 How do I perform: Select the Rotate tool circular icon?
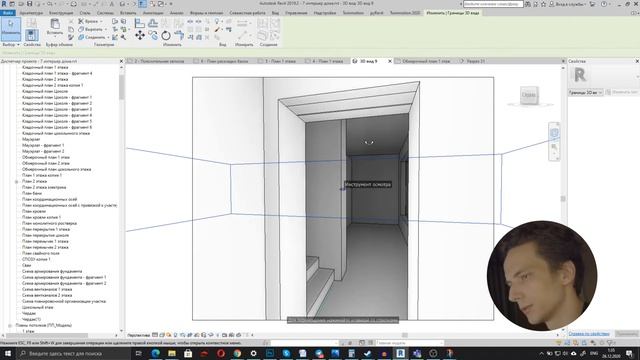166,36
